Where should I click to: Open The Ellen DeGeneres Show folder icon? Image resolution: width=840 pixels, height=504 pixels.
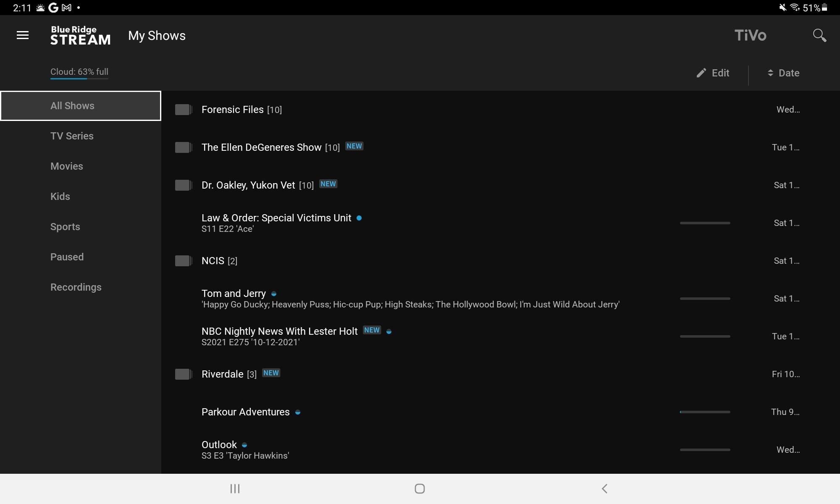click(184, 147)
